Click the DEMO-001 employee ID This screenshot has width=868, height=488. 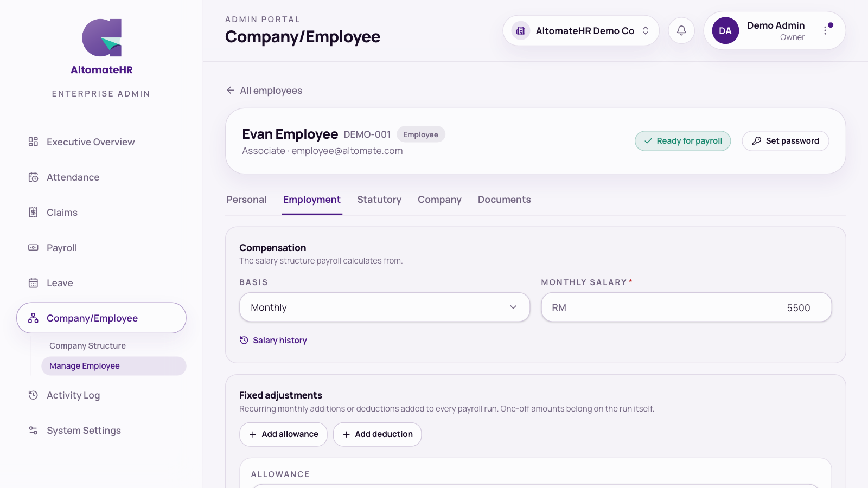click(367, 134)
